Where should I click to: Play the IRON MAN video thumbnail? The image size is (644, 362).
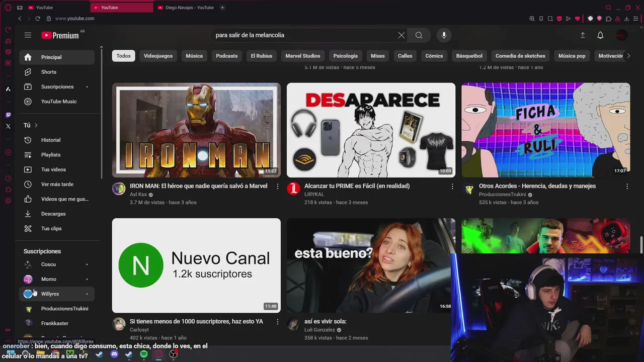click(196, 130)
